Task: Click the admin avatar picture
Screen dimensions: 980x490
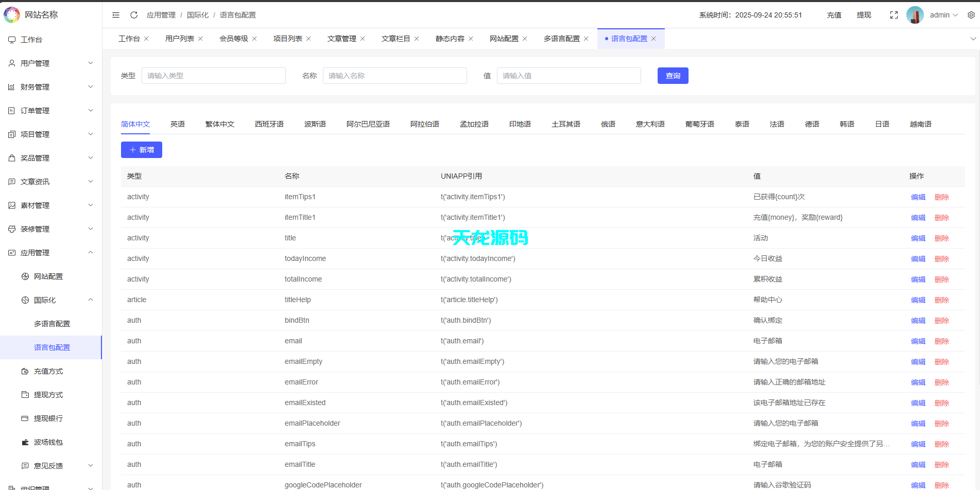Action: 915,15
